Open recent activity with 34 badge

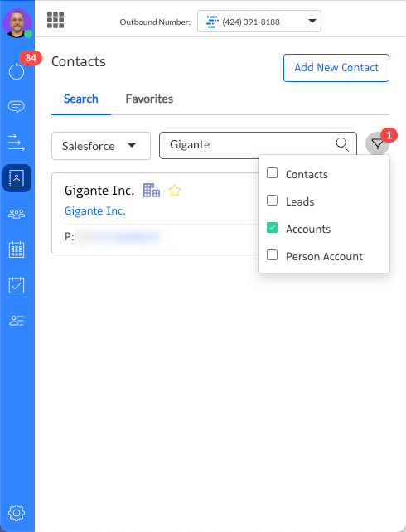(x=17, y=71)
